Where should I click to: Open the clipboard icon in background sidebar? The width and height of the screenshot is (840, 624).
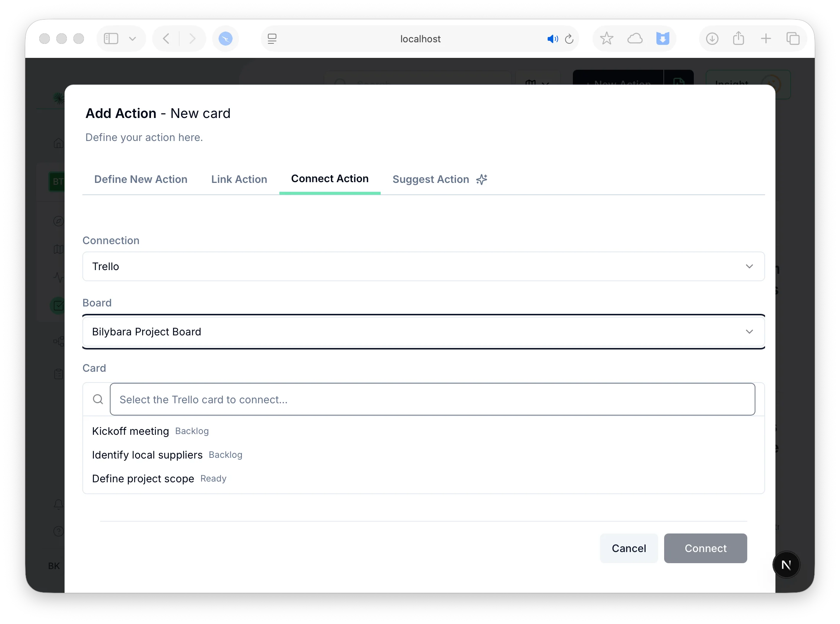[58, 374]
